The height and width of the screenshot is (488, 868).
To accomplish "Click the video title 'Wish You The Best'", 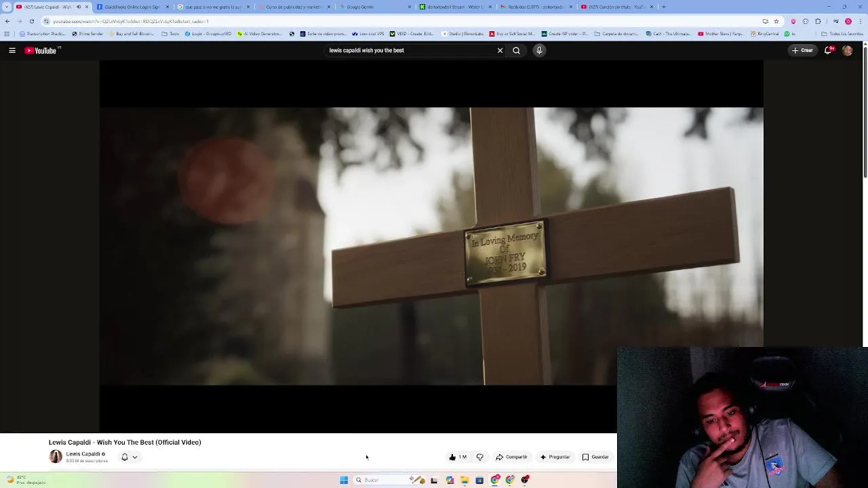I will pos(125,442).
